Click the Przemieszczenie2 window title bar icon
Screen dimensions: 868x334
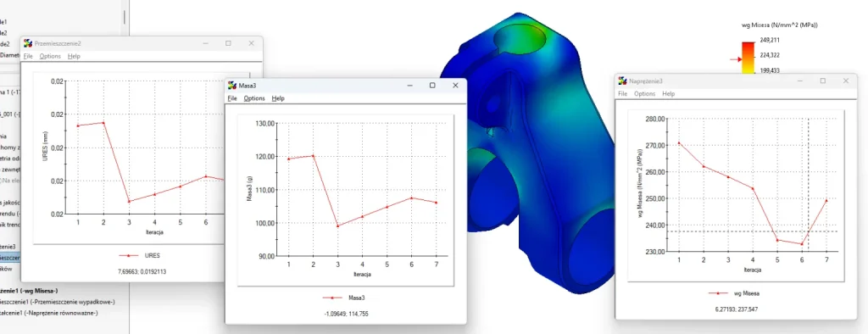(28, 43)
